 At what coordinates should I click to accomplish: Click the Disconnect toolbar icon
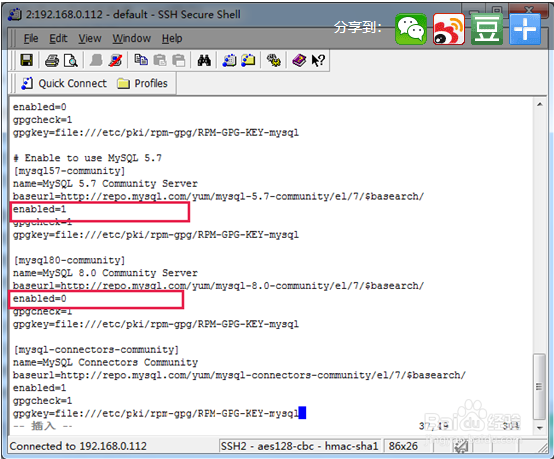click(115, 60)
